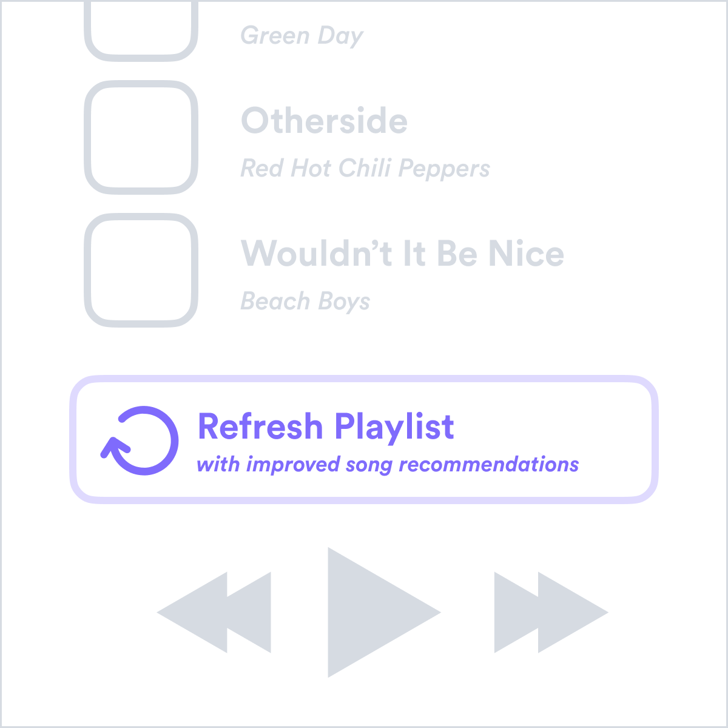Toggle the Green Day song checkbox

click(141, 27)
